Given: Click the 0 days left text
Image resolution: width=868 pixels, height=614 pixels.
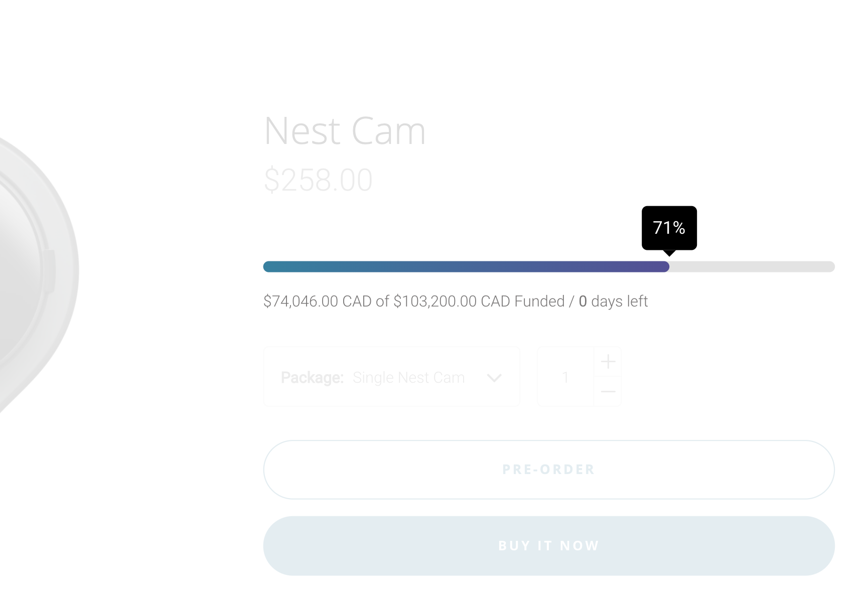Looking at the screenshot, I should point(613,301).
